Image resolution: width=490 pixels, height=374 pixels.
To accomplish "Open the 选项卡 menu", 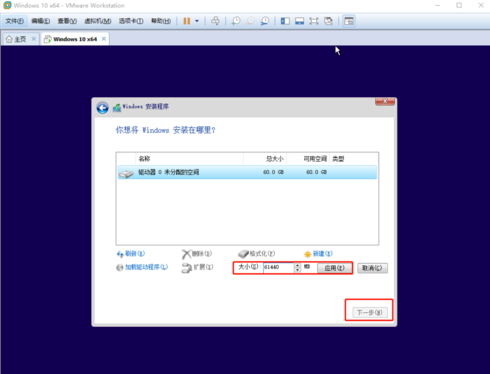I will (131, 21).
